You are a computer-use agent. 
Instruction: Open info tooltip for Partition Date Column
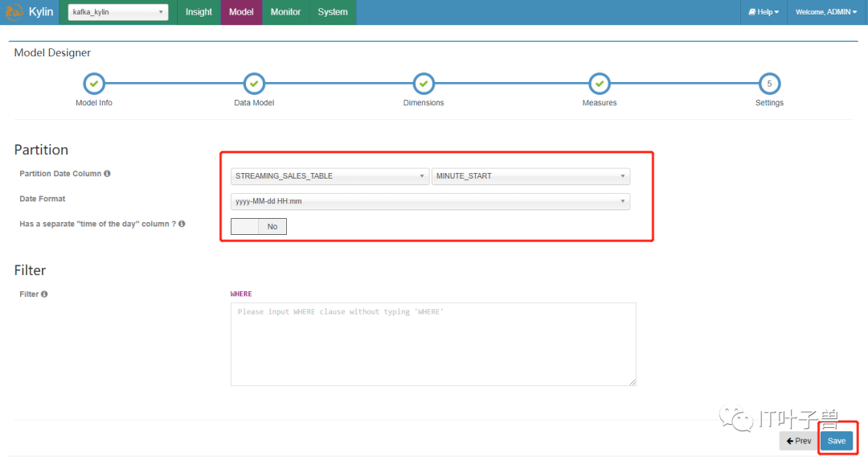pos(108,173)
